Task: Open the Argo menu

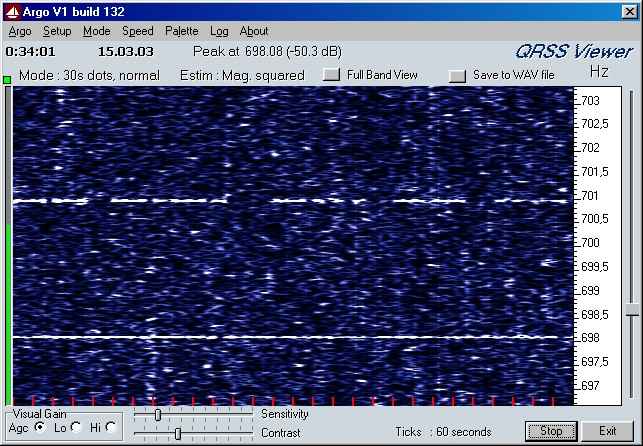Action: (x=20, y=31)
